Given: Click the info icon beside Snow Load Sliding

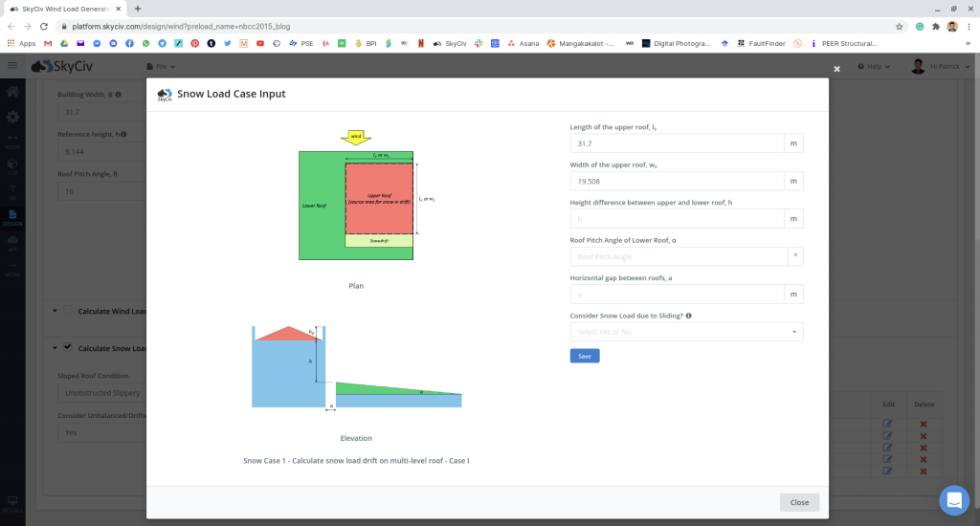Looking at the screenshot, I should 689,315.
